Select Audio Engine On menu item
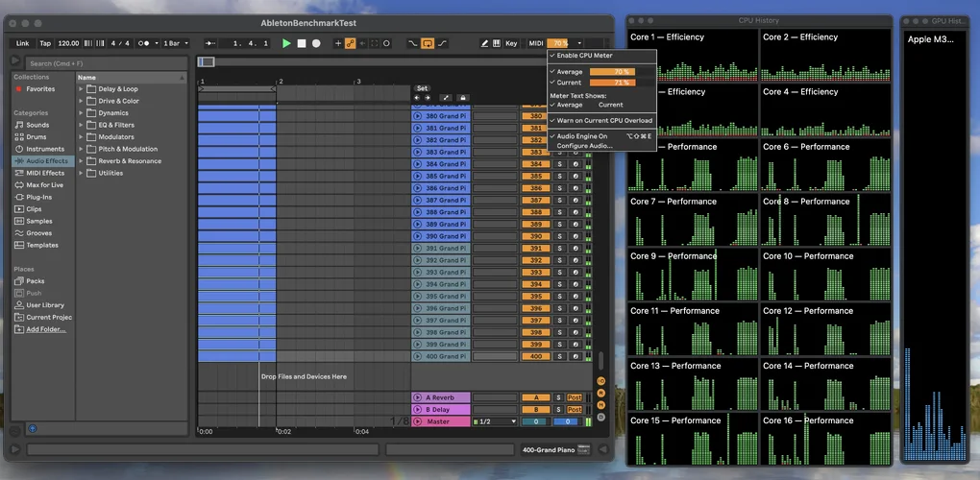Image resolution: width=980 pixels, height=480 pixels. [x=582, y=136]
